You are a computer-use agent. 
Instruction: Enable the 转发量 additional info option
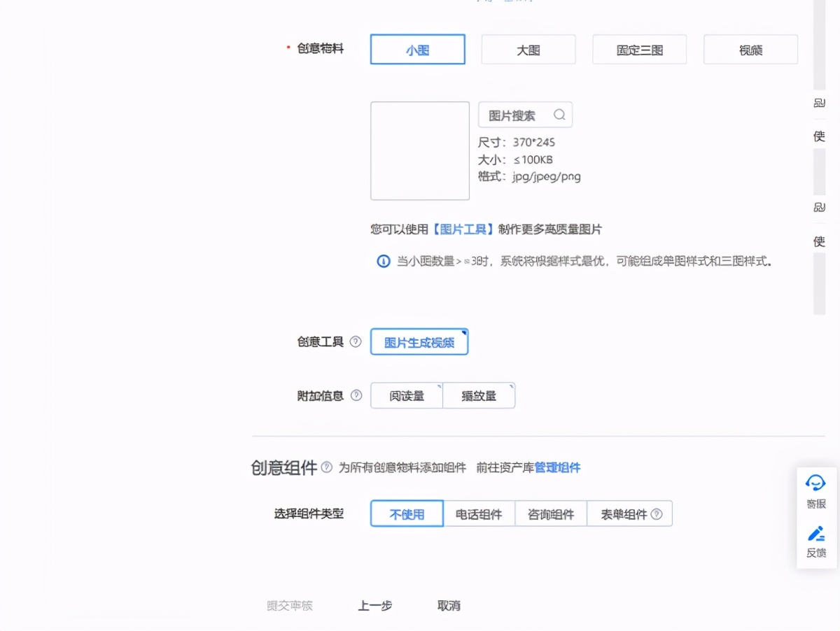tap(479, 395)
